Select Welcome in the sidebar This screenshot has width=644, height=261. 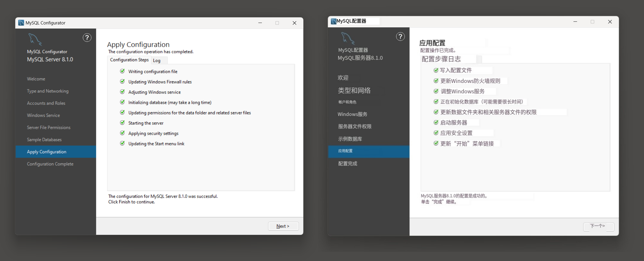pyautogui.click(x=36, y=79)
